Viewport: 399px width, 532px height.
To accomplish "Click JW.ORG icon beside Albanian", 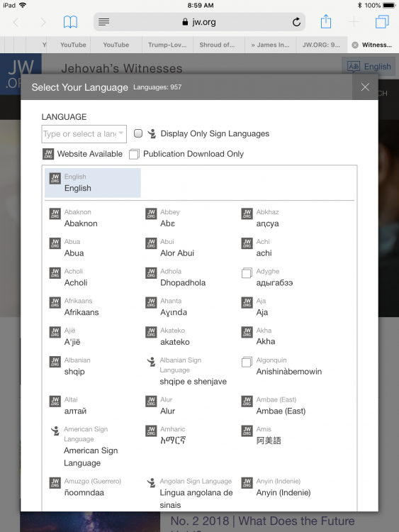I will point(55,362).
